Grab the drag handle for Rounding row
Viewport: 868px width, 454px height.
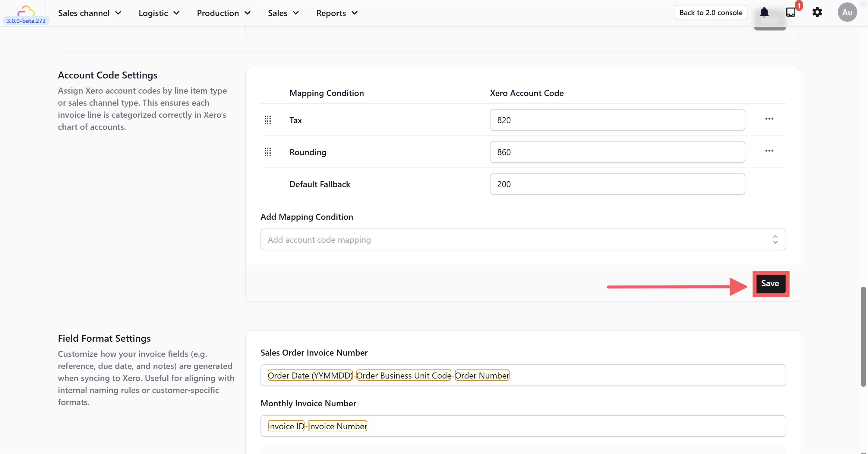(267, 152)
